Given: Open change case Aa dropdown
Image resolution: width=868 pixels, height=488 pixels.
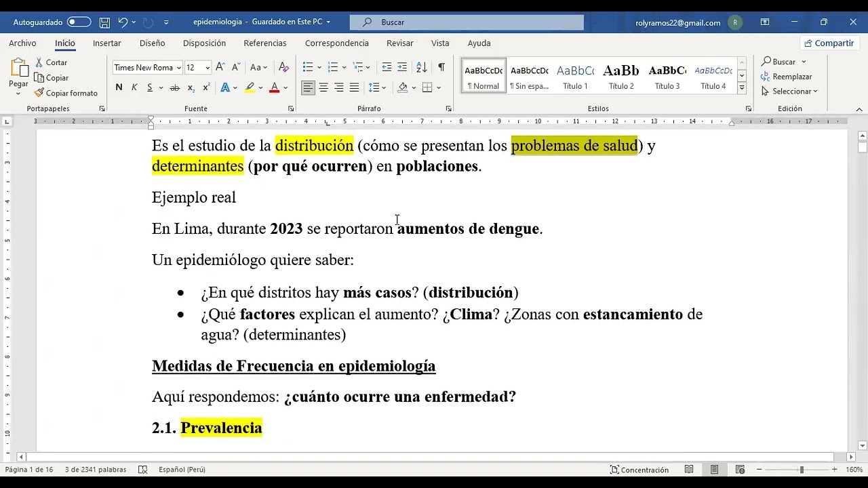Looking at the screenshot, I should click(x=258, y=67).
